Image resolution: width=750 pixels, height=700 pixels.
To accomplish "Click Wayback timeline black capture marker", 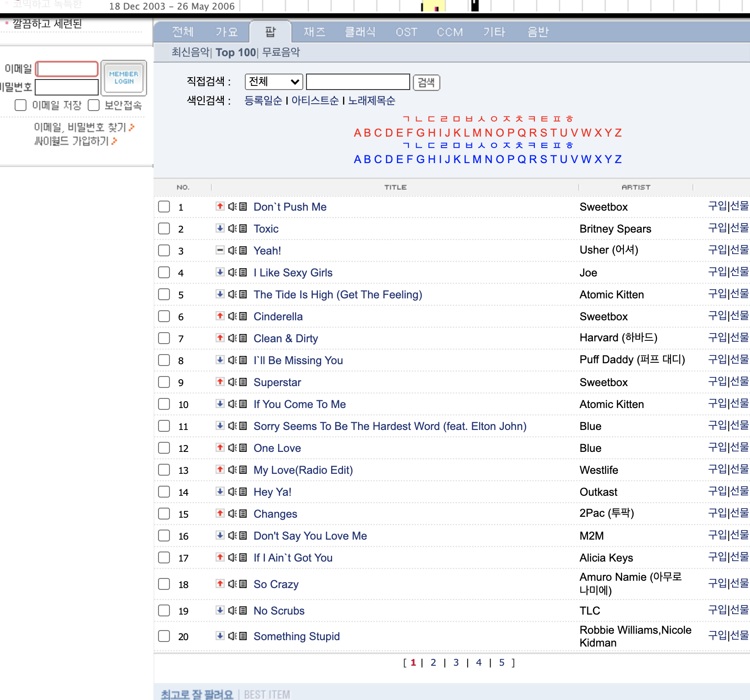I will (x=475, y=5).
